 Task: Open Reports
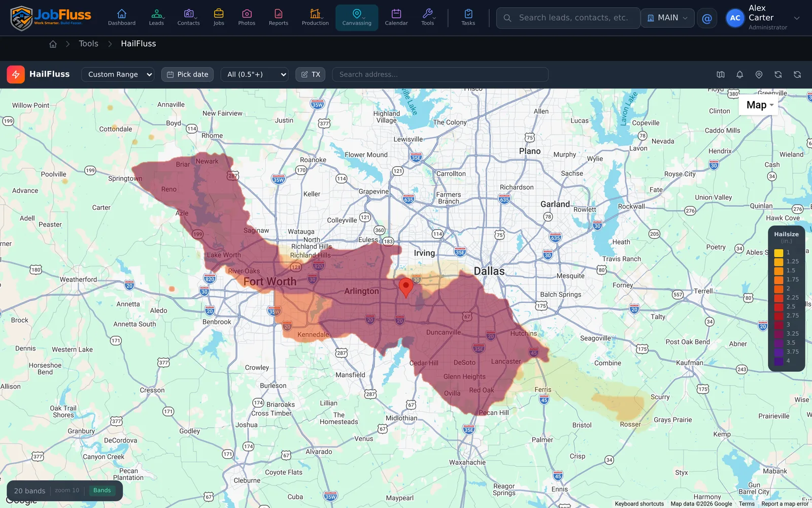click(x=279, y=17)
